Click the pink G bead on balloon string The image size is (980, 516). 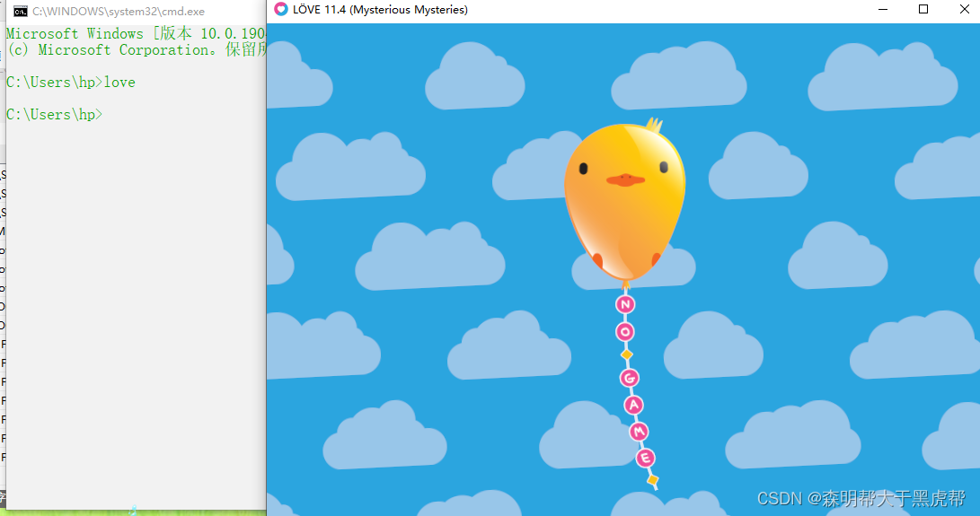(630, 378)
